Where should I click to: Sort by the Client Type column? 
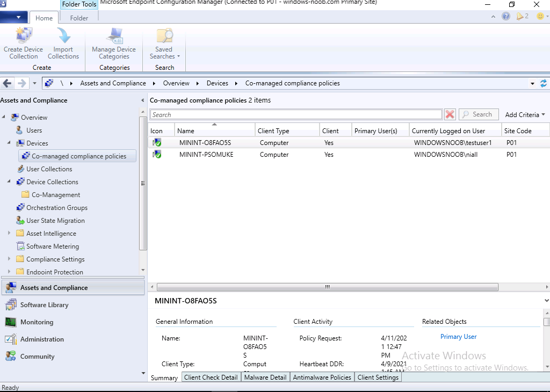(x=287, y=130)
